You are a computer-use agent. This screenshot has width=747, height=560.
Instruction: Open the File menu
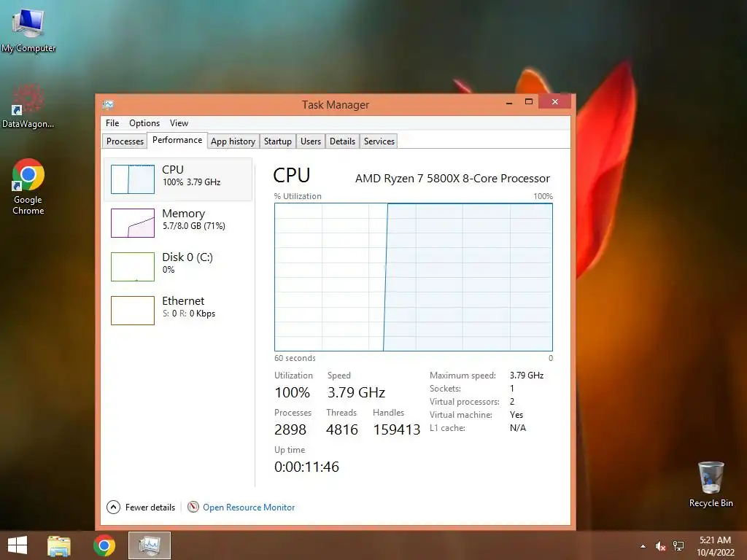[x=112, y=122]
